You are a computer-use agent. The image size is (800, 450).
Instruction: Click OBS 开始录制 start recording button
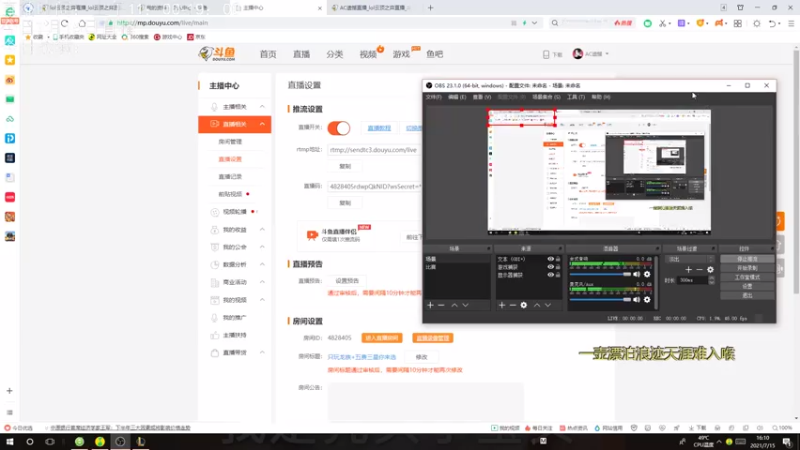pos(747,268)
